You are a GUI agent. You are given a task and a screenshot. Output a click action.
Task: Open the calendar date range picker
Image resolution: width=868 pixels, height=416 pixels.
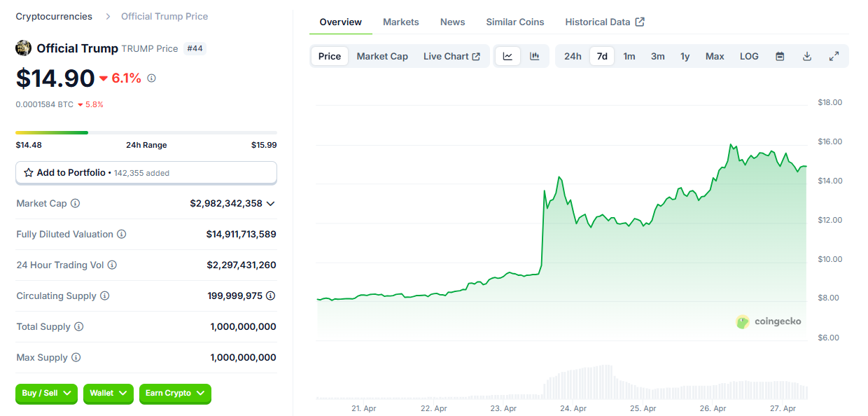pos(780,56)
